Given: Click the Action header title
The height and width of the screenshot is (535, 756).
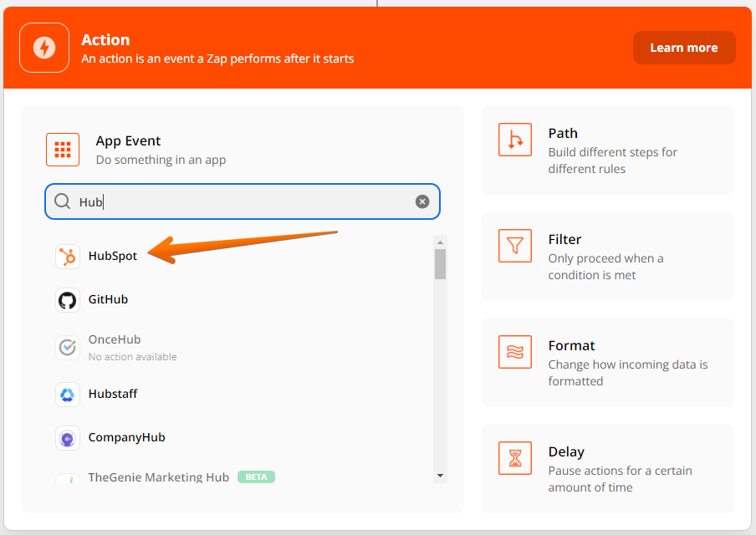Looking at the screenshot, I should (x=105, y=39).
